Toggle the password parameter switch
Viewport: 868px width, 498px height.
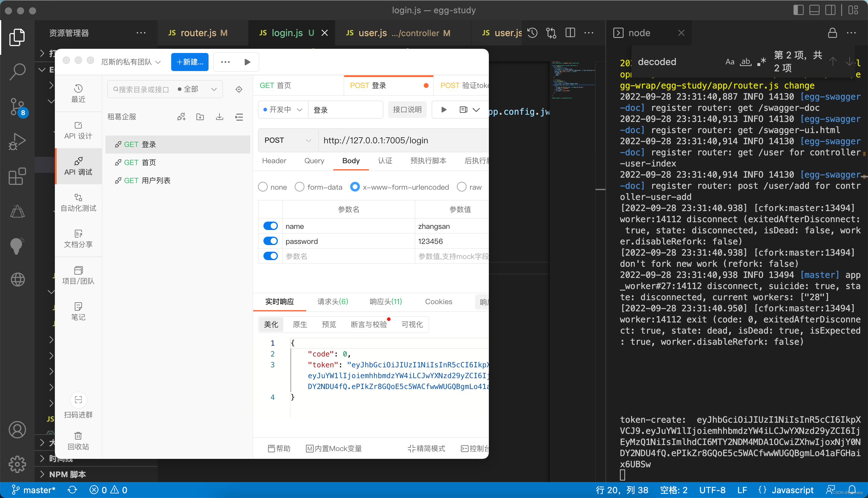(270, 241)
